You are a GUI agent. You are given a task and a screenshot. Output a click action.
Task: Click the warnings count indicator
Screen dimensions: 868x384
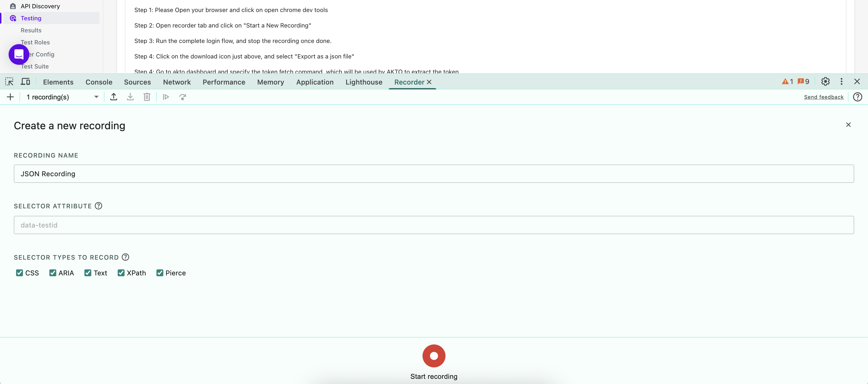click(787, 82)
